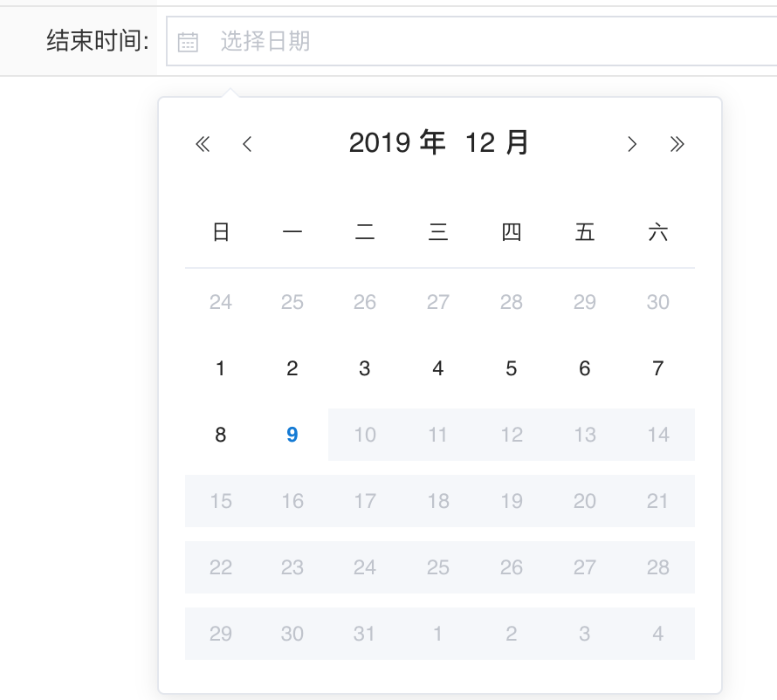Pick Sunday December 8
The image size is (777, 700).
coord(221,435)
